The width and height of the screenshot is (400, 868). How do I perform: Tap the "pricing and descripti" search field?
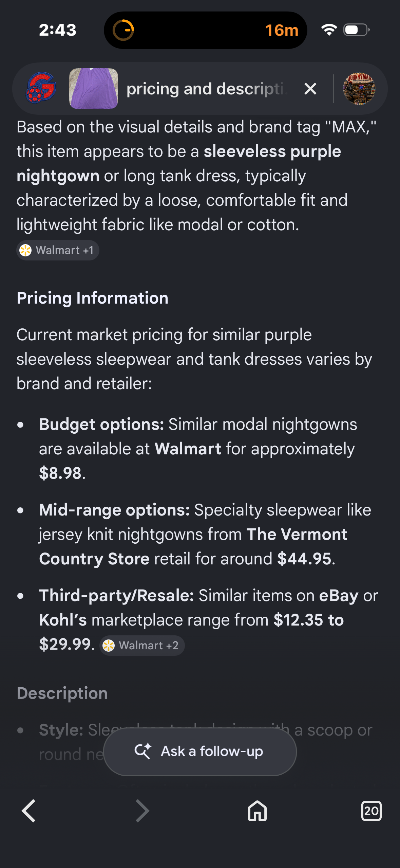[x=207, y=89]
